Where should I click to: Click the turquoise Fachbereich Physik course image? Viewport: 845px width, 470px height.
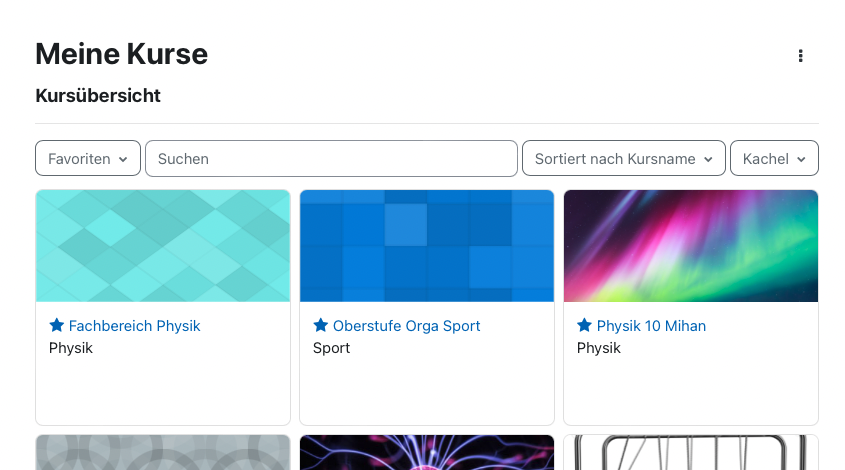tap(163, 246)
